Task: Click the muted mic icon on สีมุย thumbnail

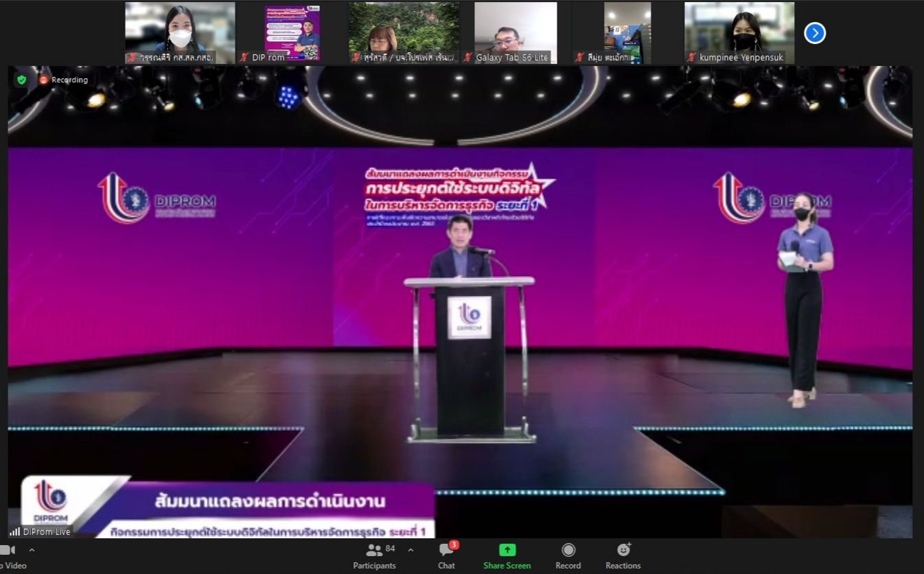Action: click(x=579, y=58)
